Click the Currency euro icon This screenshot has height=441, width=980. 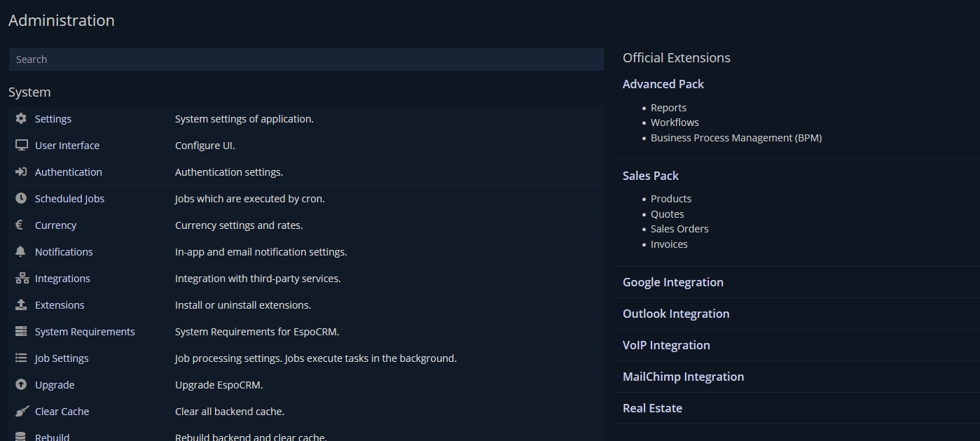point(20,225)
